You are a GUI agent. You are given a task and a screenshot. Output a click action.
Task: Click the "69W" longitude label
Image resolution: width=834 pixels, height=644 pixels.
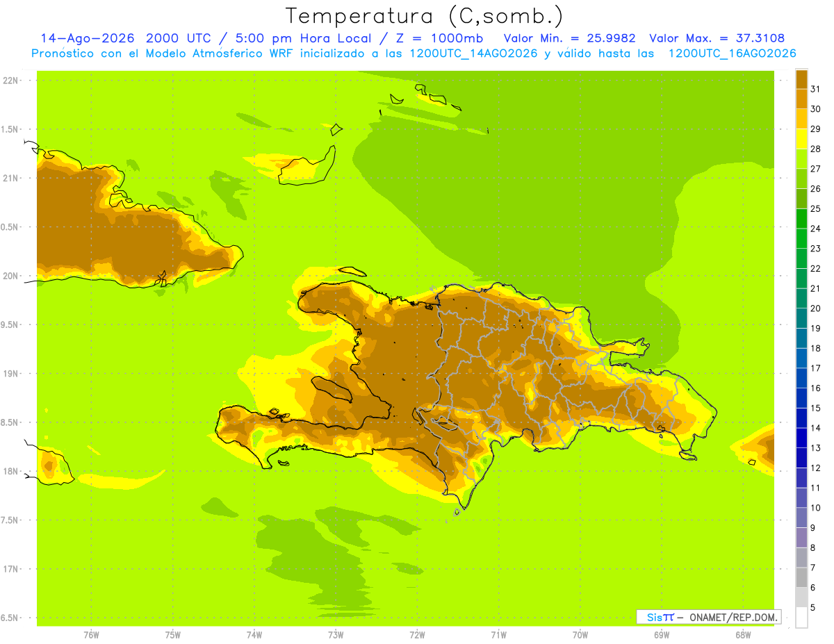tap(662, 635)
